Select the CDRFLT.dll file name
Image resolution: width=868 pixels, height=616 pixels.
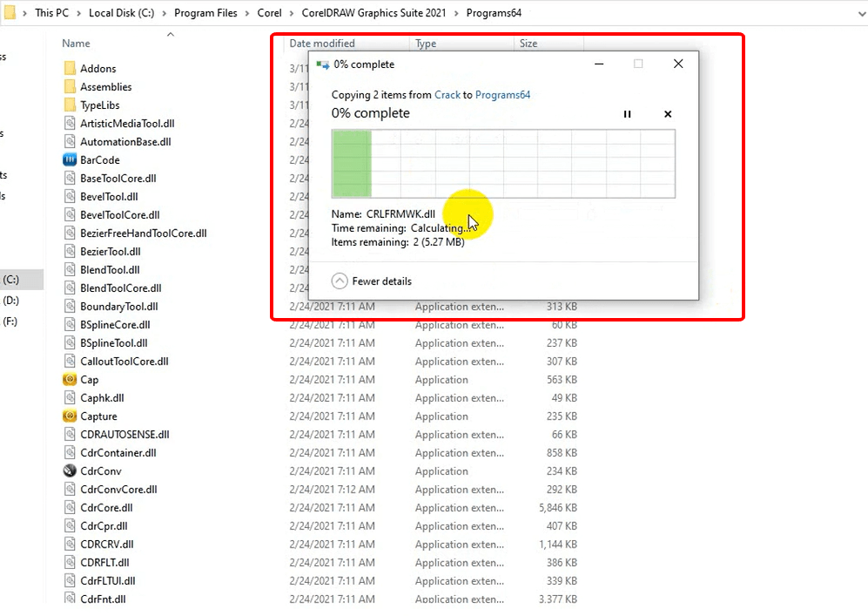[x=104, y=562]
